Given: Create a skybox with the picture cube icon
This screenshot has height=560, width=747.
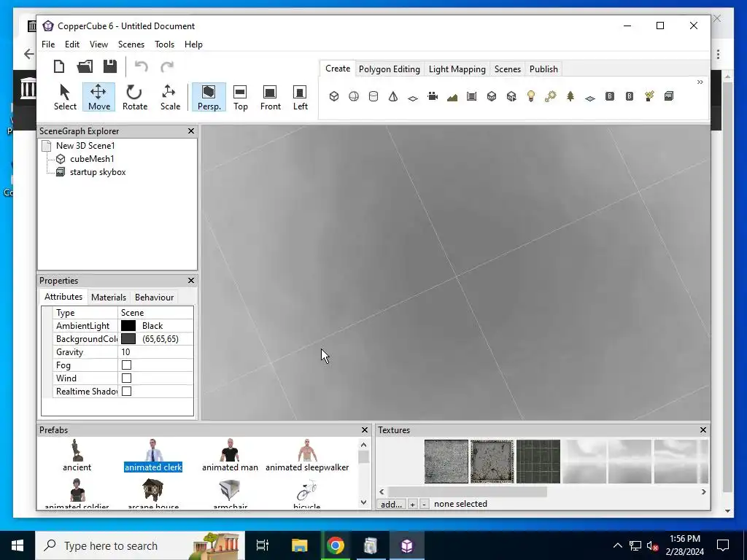Looking at the screenshot, I should point(669,96).
